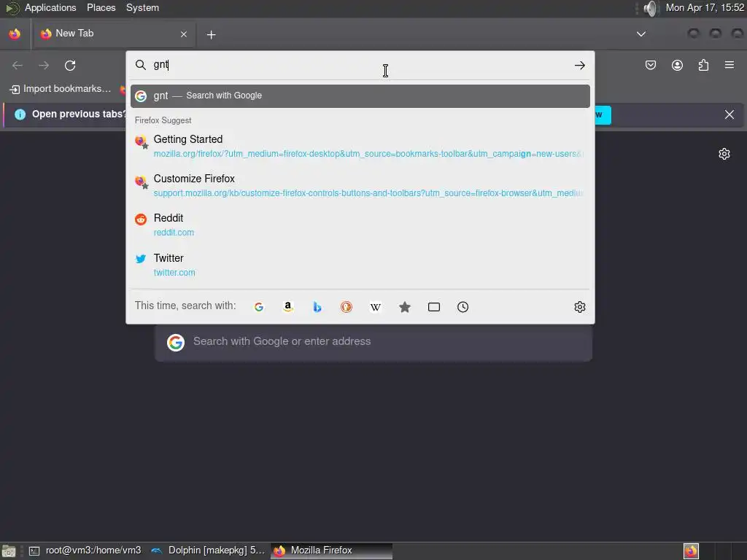Open the Customize Firefox suggestion
Image resolution: width=747 pixels, height=560 pixels.
(360, 186)
